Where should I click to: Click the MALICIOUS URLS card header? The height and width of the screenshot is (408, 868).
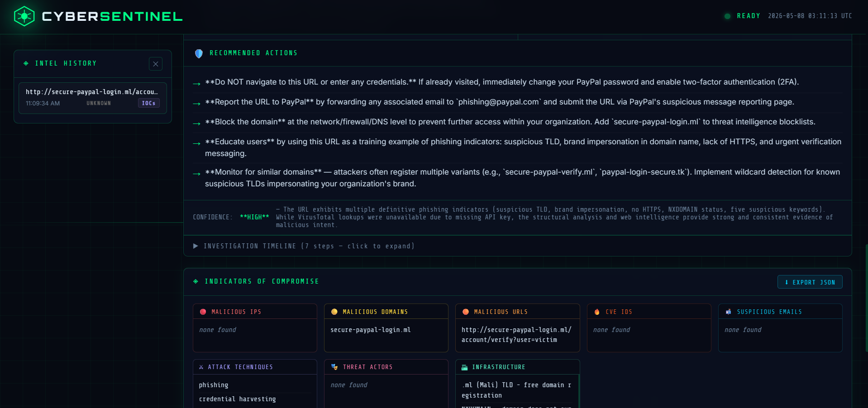517,312
